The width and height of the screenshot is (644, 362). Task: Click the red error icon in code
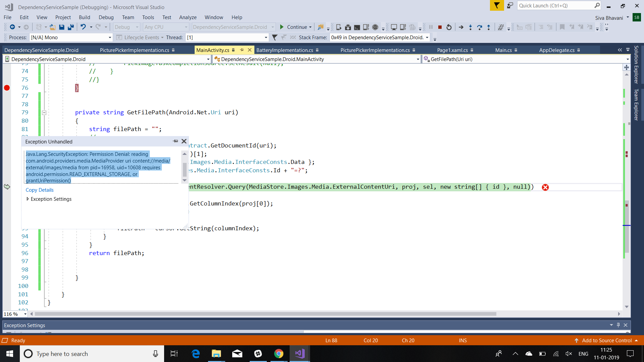545,187
